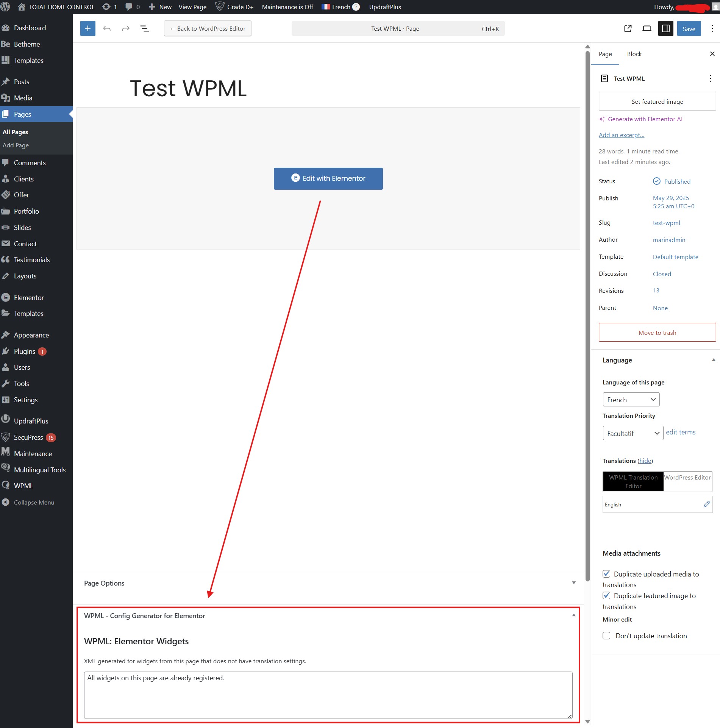This screenshot has height=728, width=720.
Task: Move page to trash
Action: tap(657, 333)
